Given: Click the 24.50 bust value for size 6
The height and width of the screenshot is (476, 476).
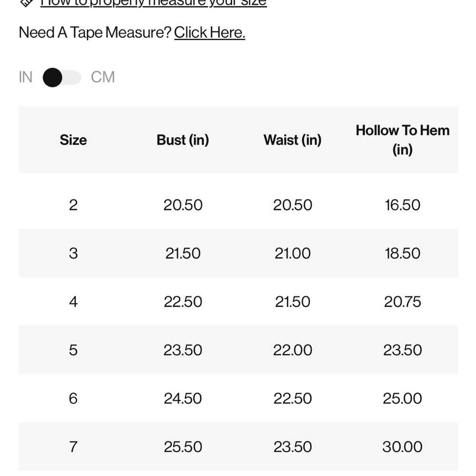Looking at the screenshot, I should coord(183,398).
